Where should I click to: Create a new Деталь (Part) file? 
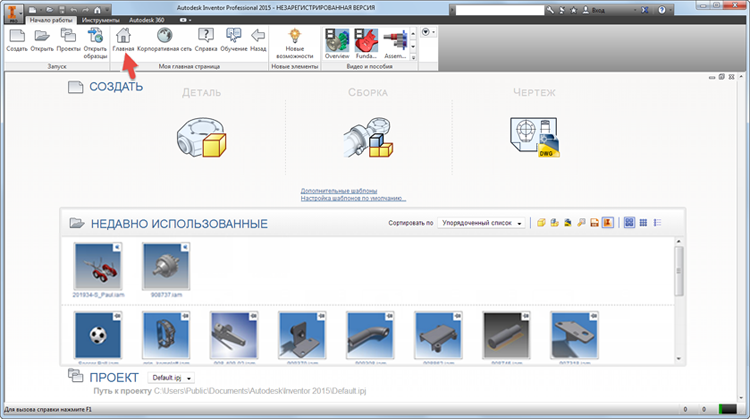[201, 138]
